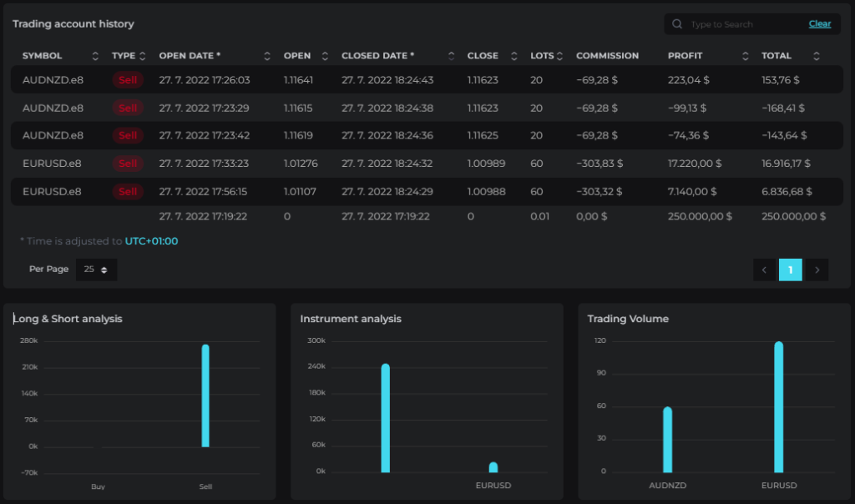Sort table by Type column arrows
This screenshot has width=855, height=504.
pyautogui.click(x=142, y=56)
